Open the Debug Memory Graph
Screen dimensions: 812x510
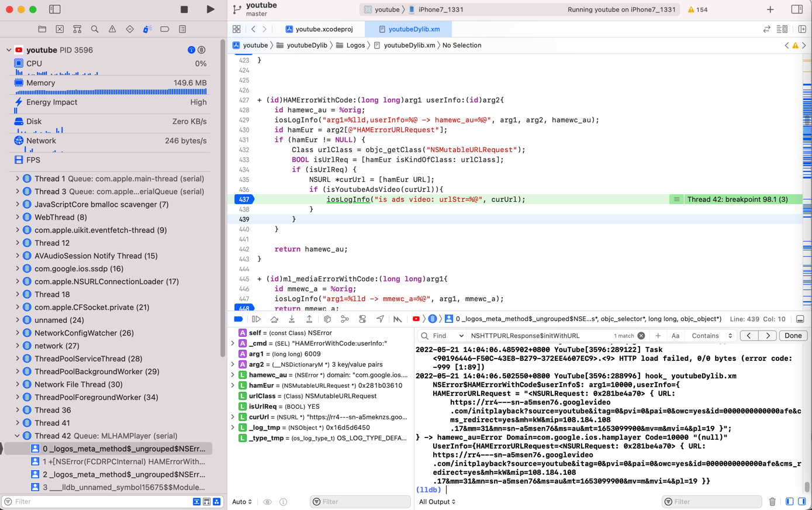tap(345, 319)
